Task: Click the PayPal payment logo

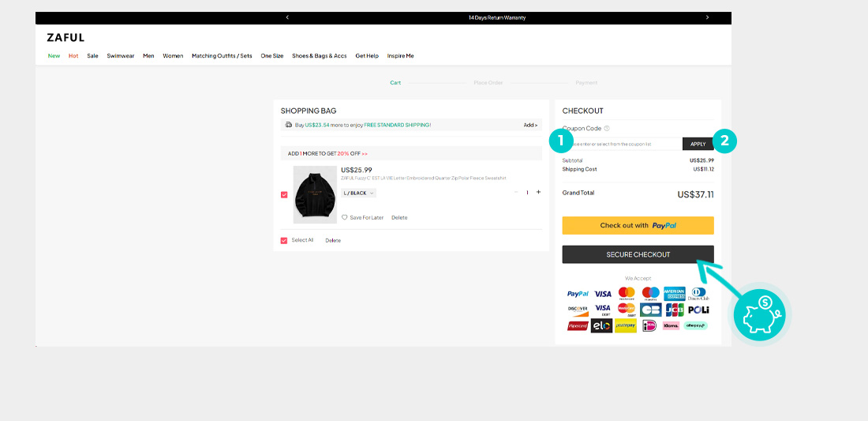Action: pyautogui.click(x=578, y=294)
